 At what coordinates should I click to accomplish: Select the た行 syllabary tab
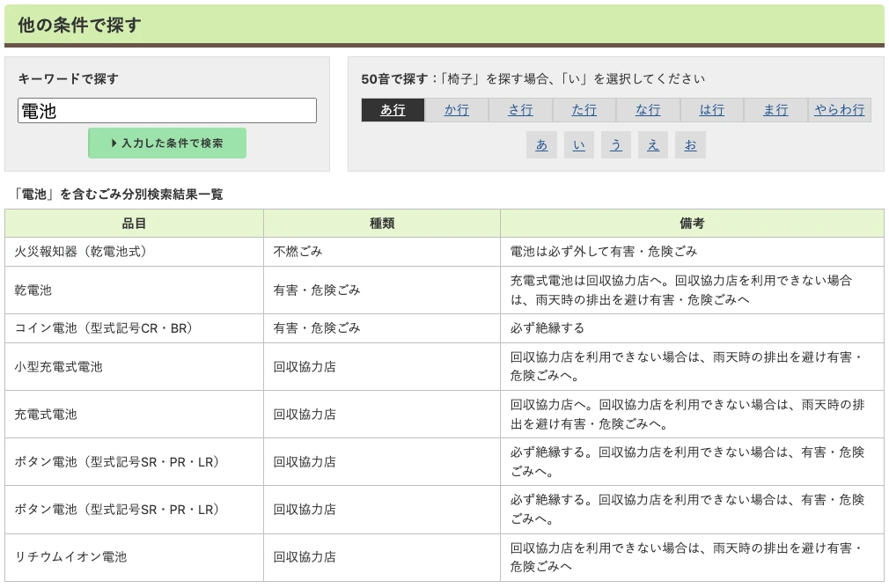coord(584,110)
